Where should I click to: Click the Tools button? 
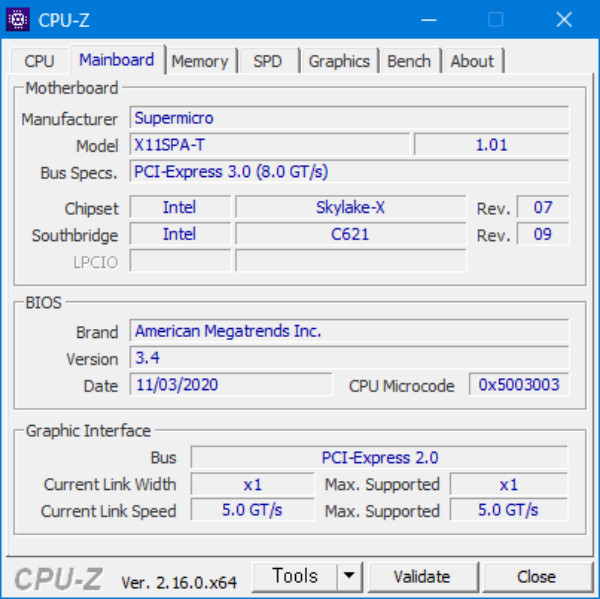tap(295, 576)
